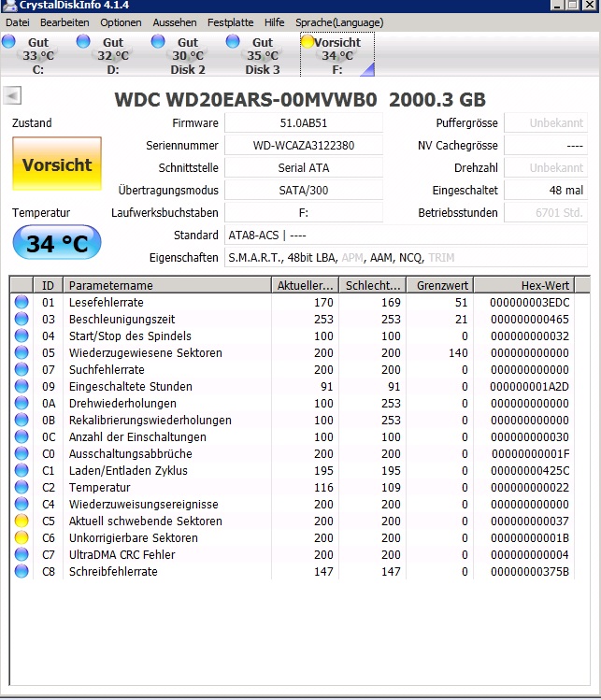Screen dimensions: 601x700
Task: Click status icon for Ausschaltungsabbrüche
Action: click(x=21, y=453)
